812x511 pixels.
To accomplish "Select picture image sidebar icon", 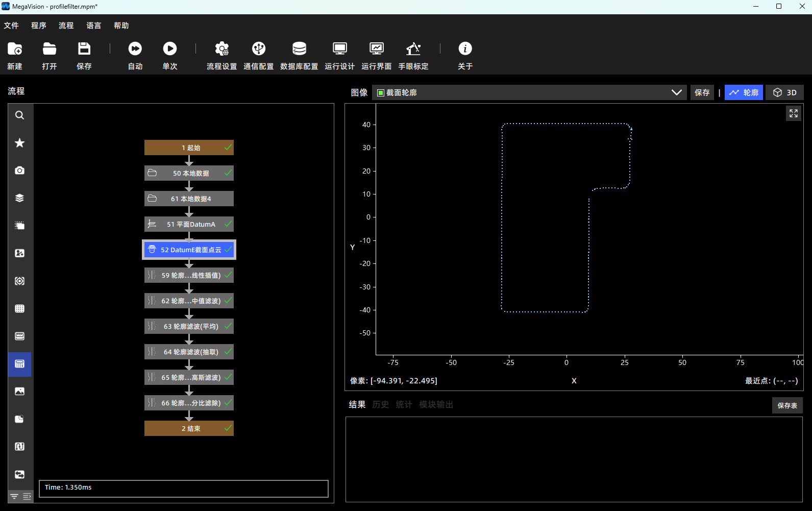I will (20, 392).
